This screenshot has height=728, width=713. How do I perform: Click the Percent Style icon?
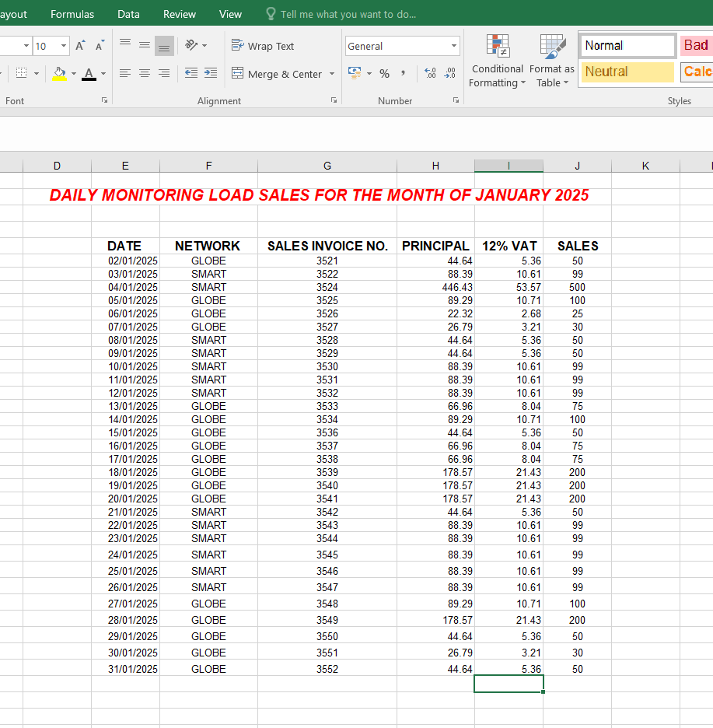(x=384, y=74)
